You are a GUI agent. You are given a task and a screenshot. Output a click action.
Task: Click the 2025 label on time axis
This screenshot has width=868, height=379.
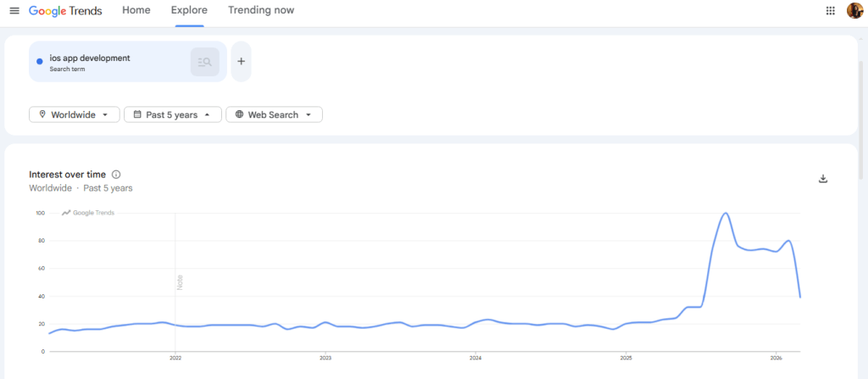coord(626,359)
